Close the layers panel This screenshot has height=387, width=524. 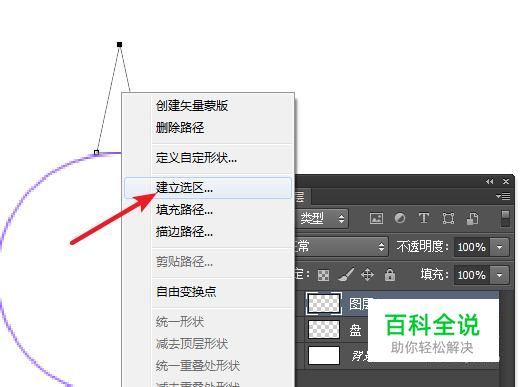[506, 181]
